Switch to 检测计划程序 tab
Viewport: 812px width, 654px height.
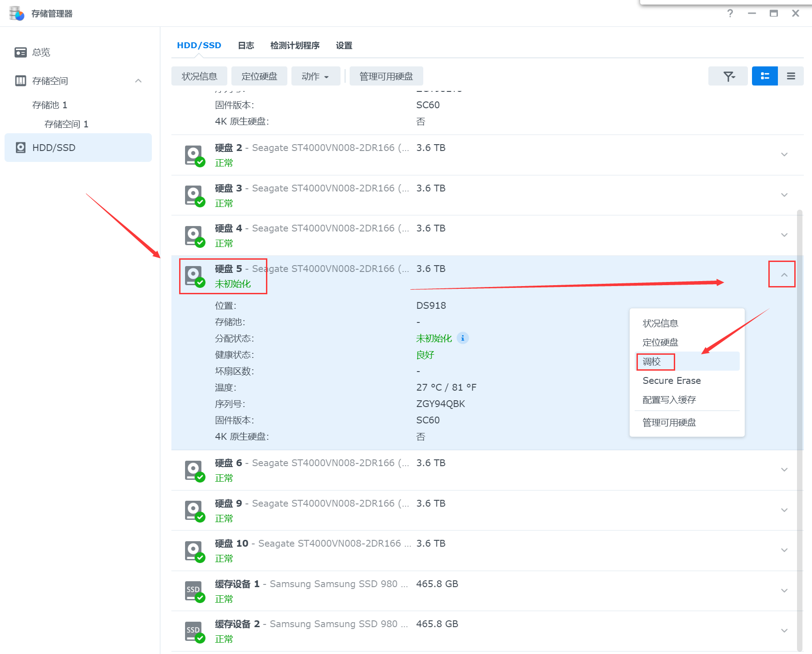(295, 45)
